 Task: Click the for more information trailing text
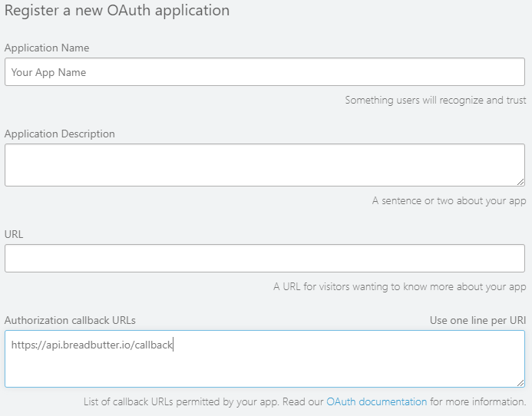pyautogui.click(x=478, y=401)
